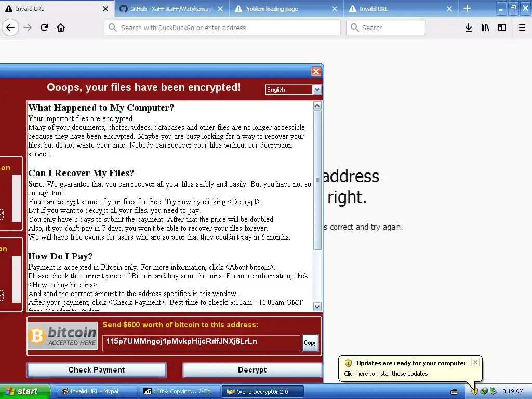Click the 'How Do I Pay?' heading

(x=60, y=256)
